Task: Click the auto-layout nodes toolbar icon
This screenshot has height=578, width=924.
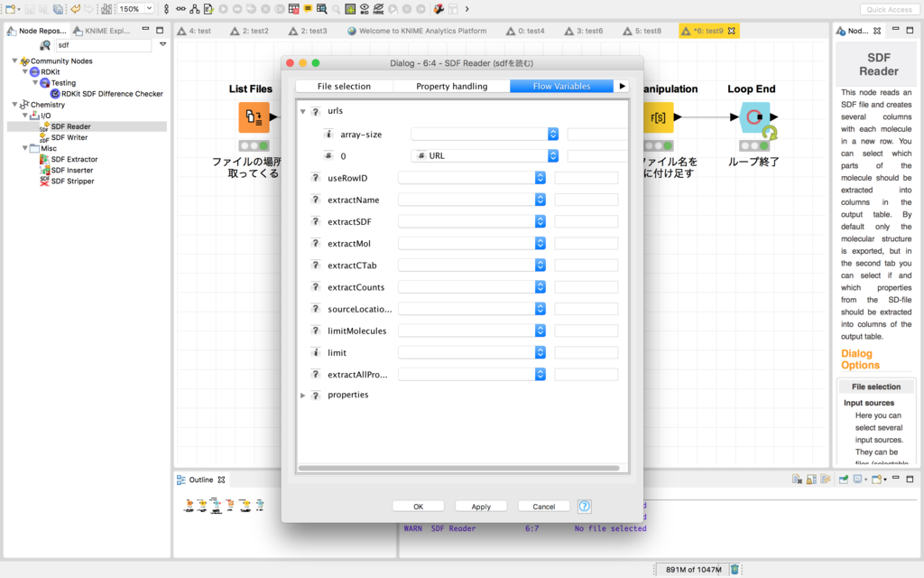Action: [x=106, y=9]
